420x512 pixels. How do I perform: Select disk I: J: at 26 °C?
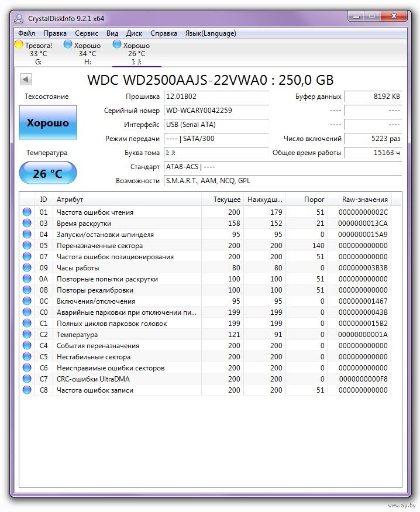coord(137,53)
